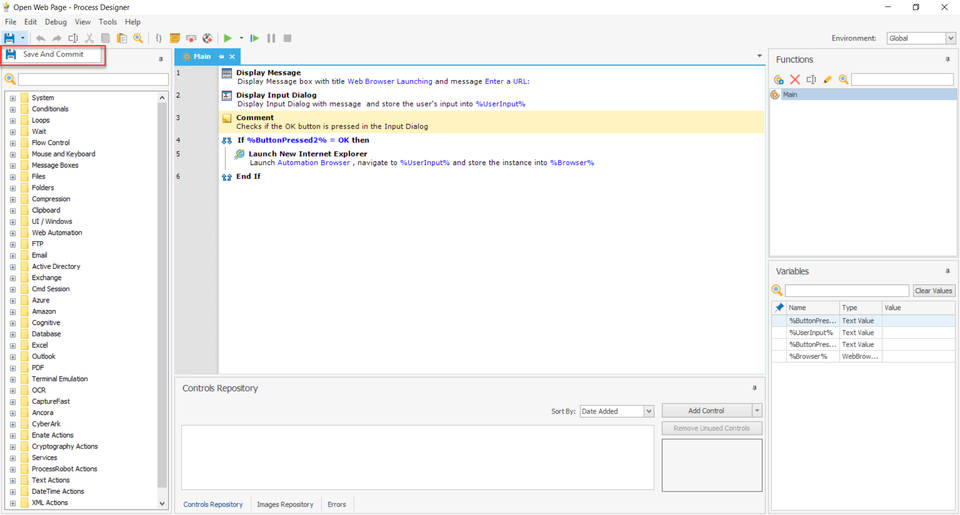Click the Run next action step icon
The height and width of the screenshot is (515, 960).
pyautogui.click(x=255, y=38)
